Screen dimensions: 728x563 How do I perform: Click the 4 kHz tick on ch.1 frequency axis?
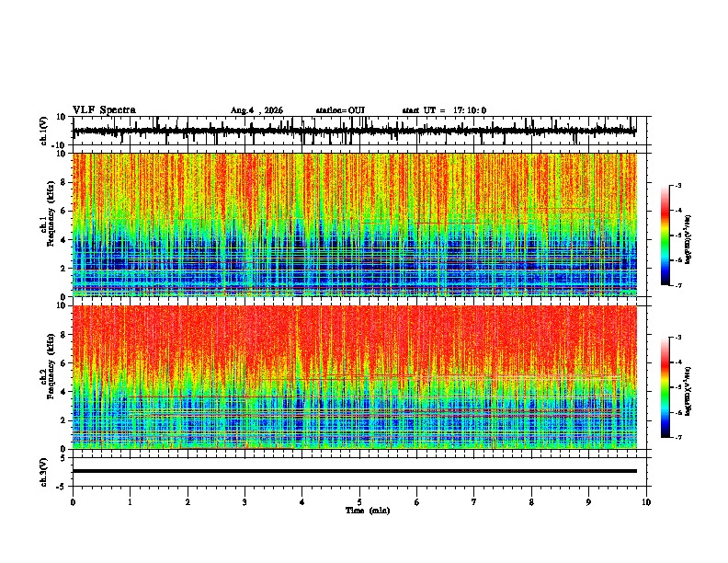(63, 240)
